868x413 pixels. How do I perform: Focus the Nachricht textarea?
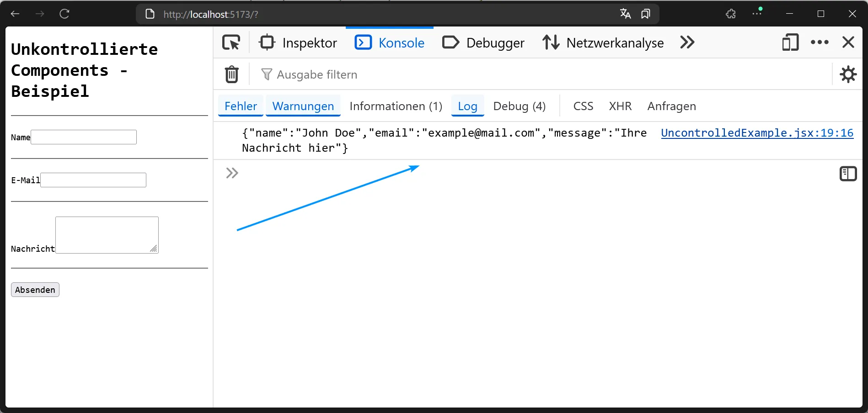(107, 235)
